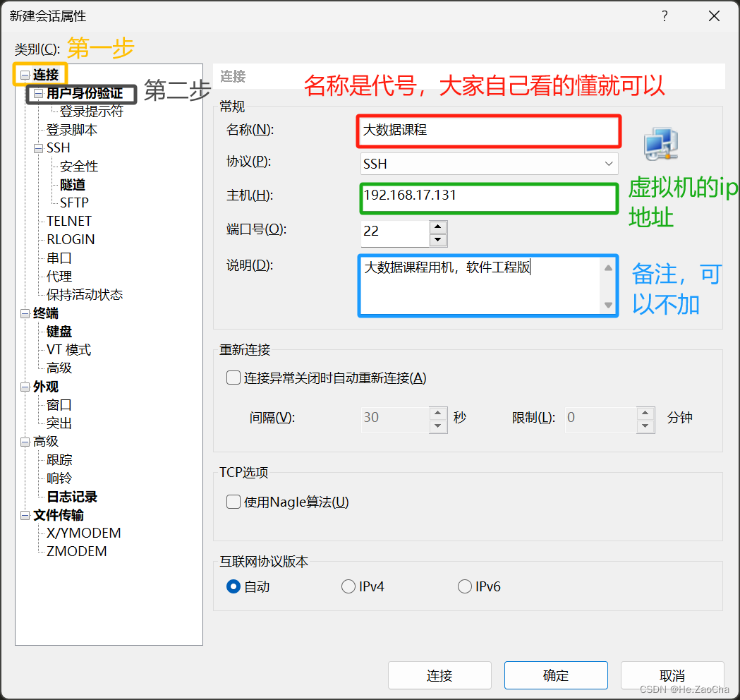Click the help question mark icon

coord(664,16)
